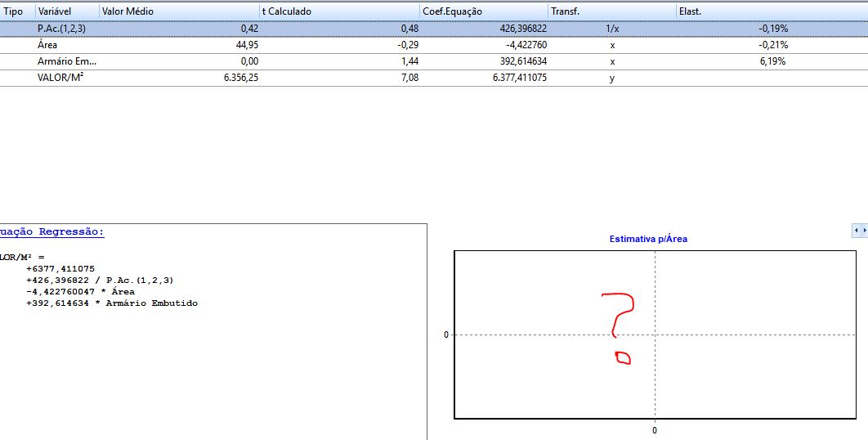
Task: Click the 1/x transformation cell
Action: [612, 29]
